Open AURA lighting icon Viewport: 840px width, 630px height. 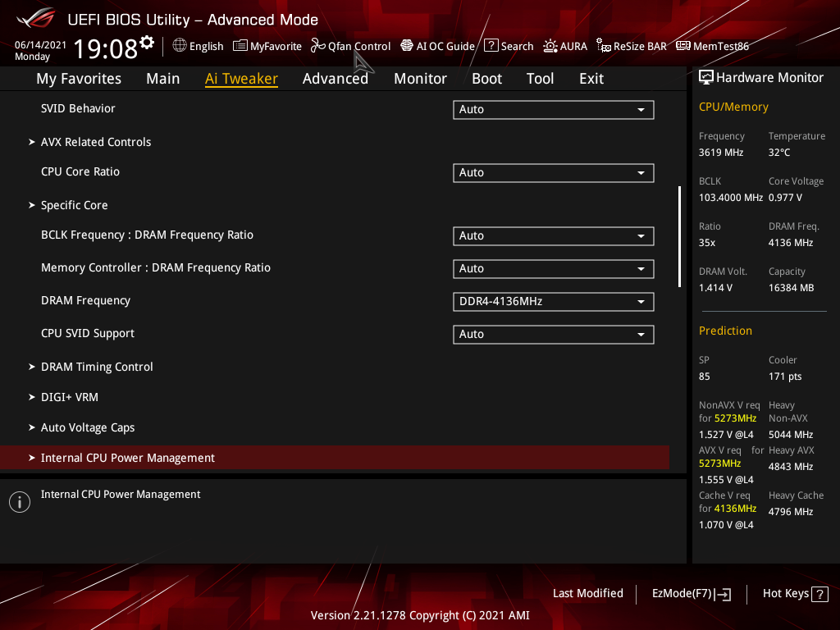(550, 46)
